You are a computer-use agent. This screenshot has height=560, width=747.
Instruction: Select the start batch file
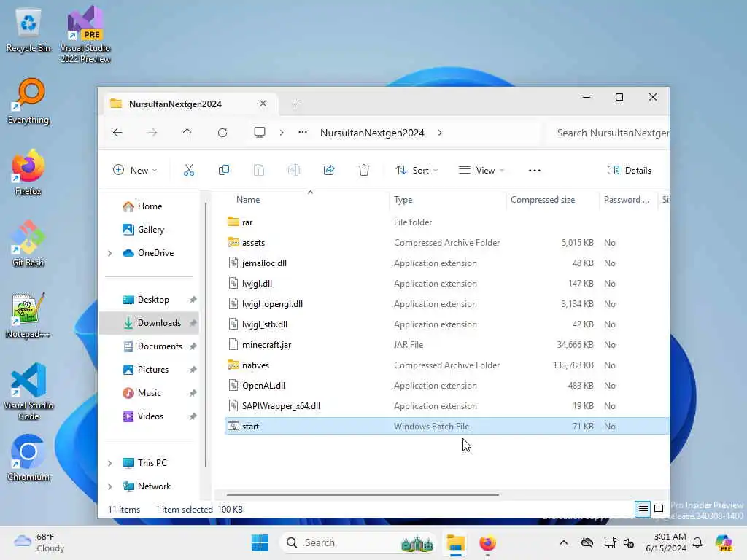(x=446, y=426)
